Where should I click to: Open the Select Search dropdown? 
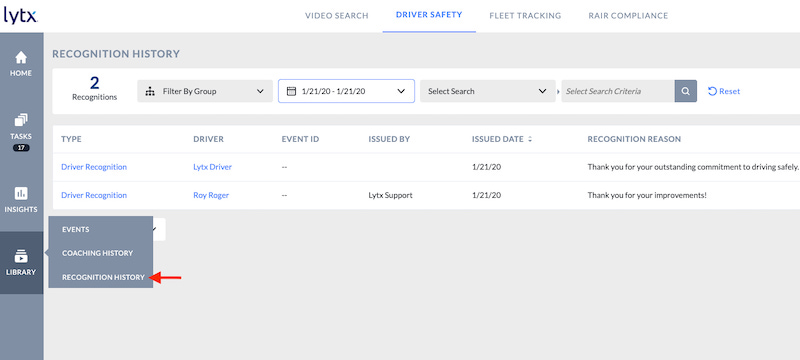point(488,91)
